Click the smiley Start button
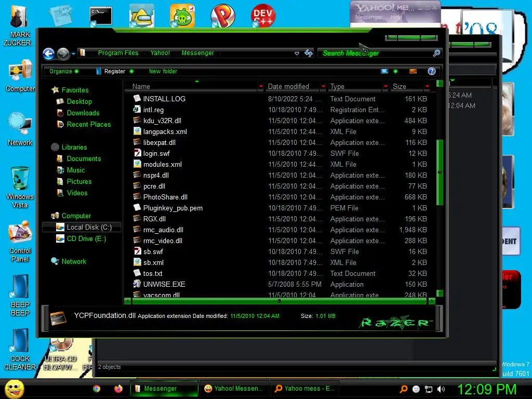The width and height of the screenshot is (532, 399). tap(14, 389)
